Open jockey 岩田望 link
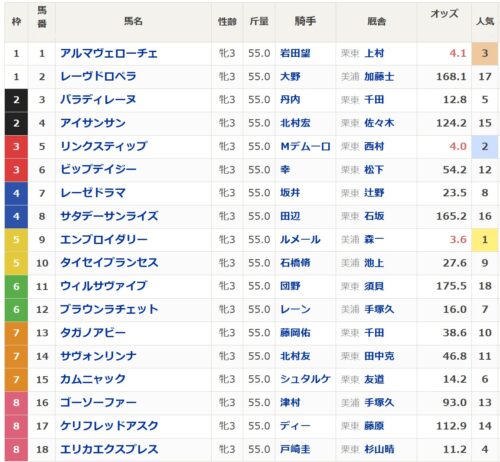This screenshot has height=462, width=500. click(x=295, y=53)
